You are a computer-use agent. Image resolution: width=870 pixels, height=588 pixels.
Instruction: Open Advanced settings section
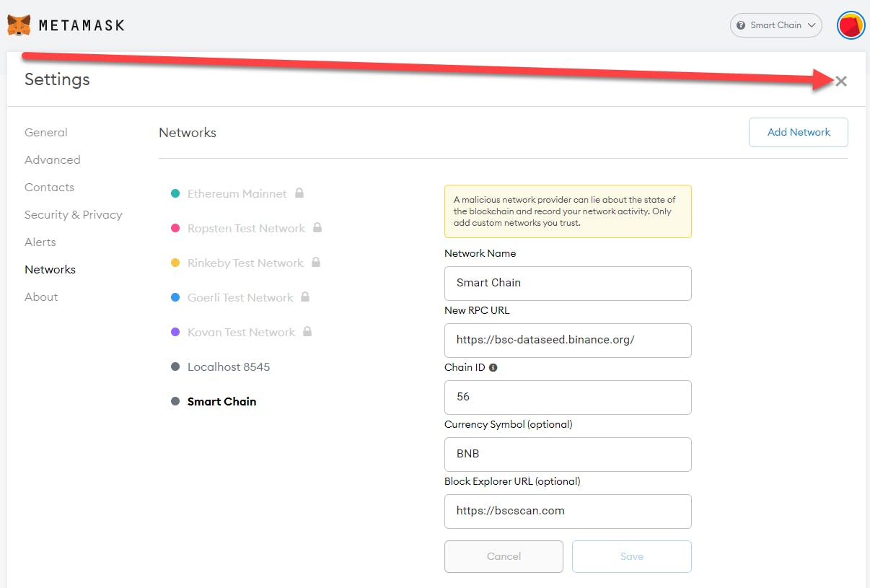(x=53, y=159)
